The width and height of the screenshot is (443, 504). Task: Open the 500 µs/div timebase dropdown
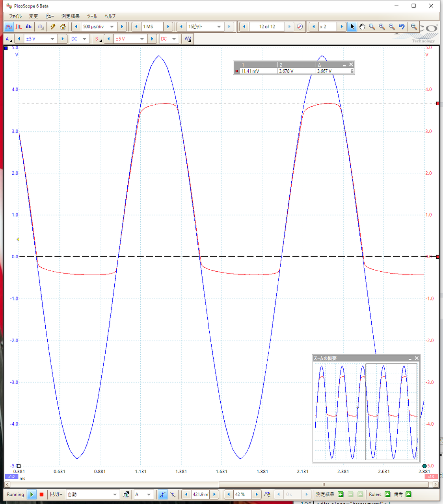tap(112, 27)
